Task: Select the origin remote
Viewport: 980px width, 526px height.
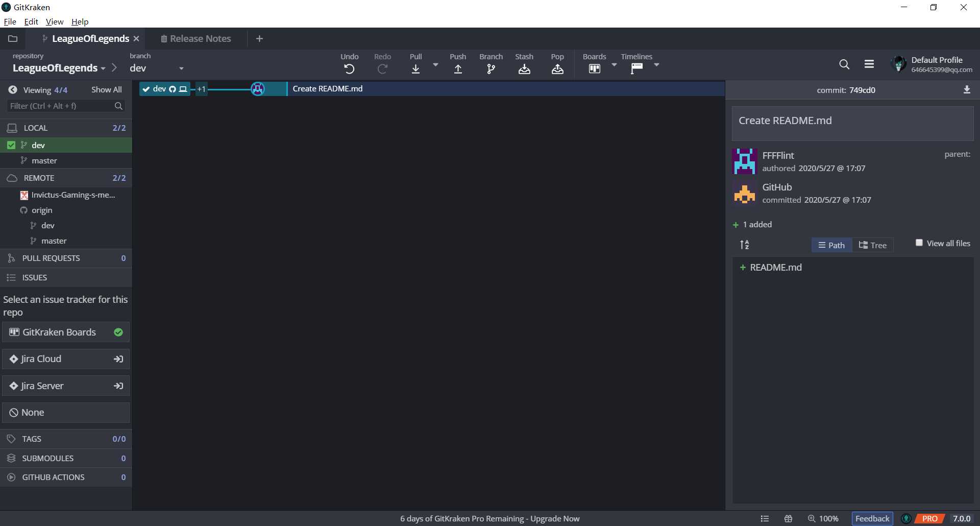Action: pos(66,210)
